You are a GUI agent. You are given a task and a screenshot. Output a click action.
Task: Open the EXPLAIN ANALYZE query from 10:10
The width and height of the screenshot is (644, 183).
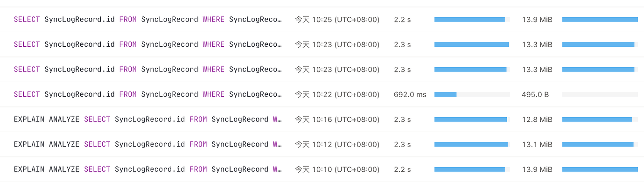click(148, 169)
